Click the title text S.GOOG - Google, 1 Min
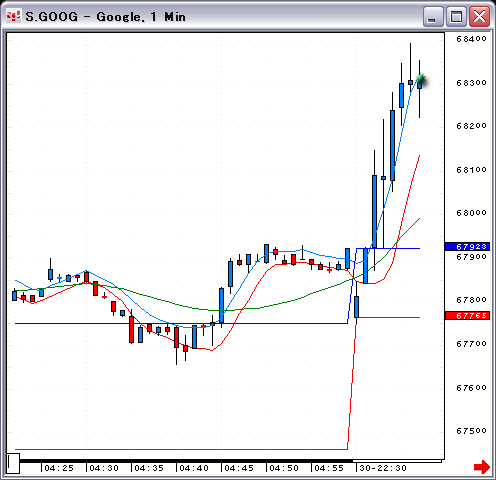 click(x=105, y=17)
